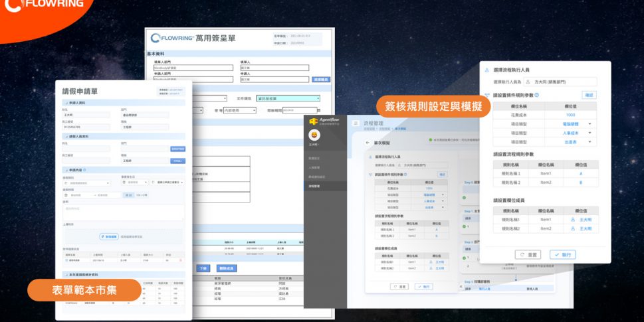Click person icon in 規則名稱1 row of enlarged panel
The width and height of the screenshot is (644, 322).
[x=573, y=220]
